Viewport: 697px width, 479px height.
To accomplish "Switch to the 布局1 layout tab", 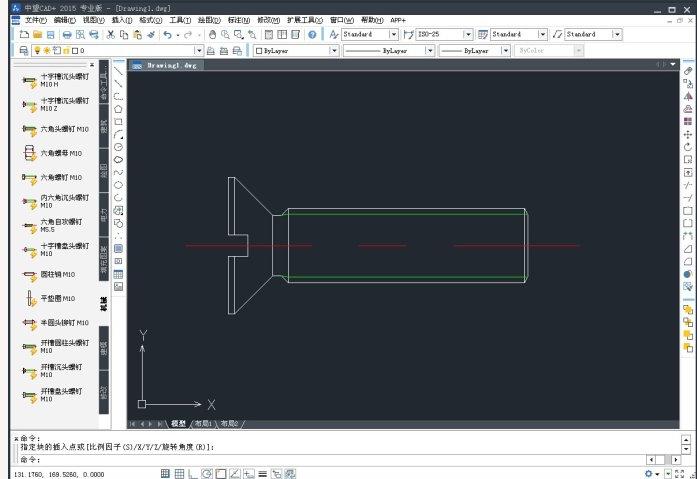I will tap(204, 423).
